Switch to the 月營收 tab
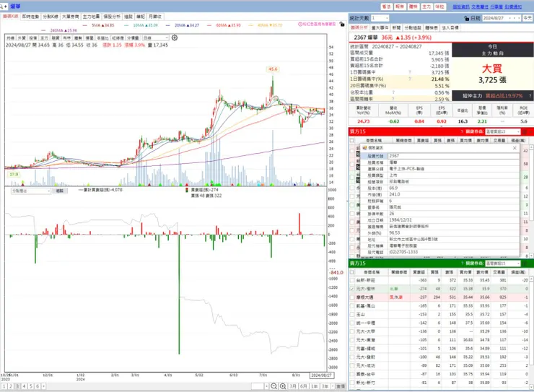The image size is (534, 392). [155, 17]
